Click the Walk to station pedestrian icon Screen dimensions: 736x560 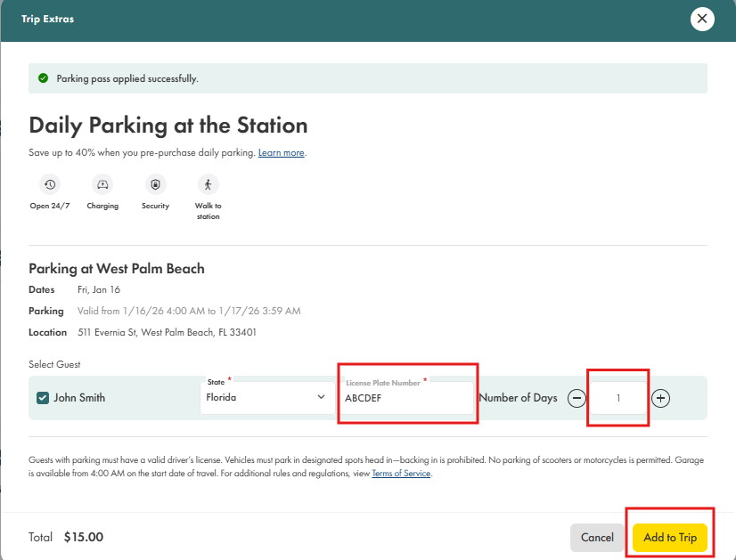(208, 184)
